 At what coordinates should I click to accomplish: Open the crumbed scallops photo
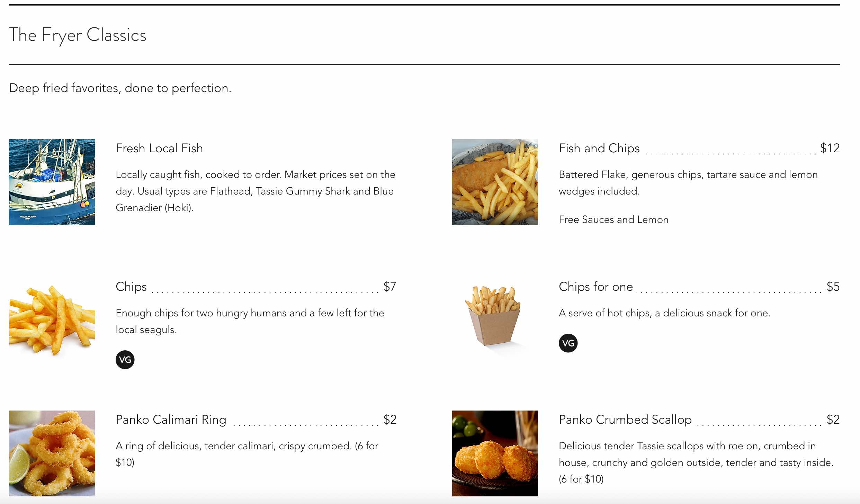point(495,453)
